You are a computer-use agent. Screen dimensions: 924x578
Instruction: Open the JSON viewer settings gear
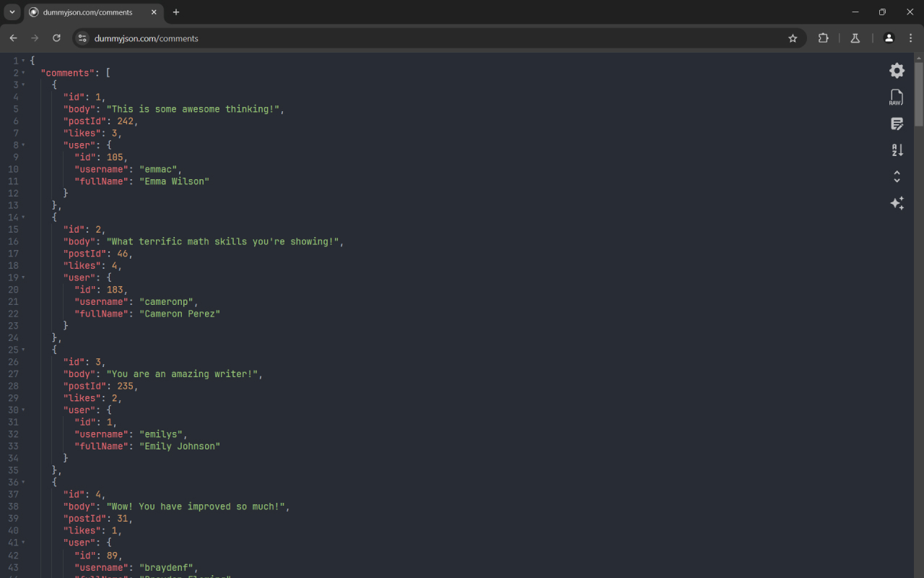(897, 70)
